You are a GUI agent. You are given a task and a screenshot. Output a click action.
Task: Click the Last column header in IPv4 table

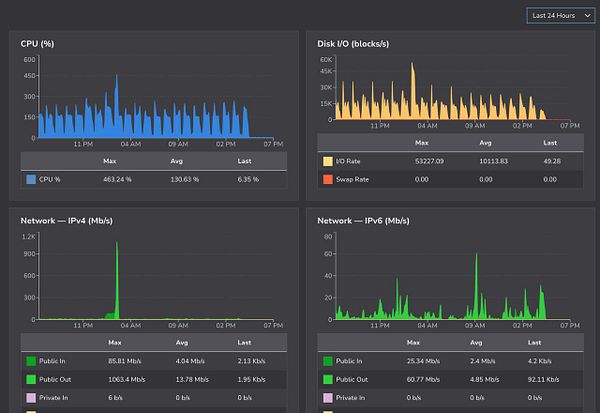(x=244, y=343)
